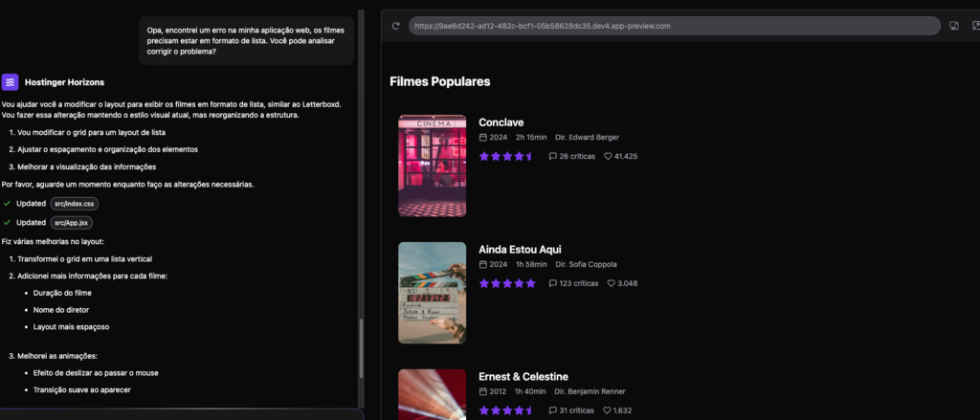This screenshot has width=980, height=420.
Task: Click '123 críticas' count text
Action: [579, 283]
